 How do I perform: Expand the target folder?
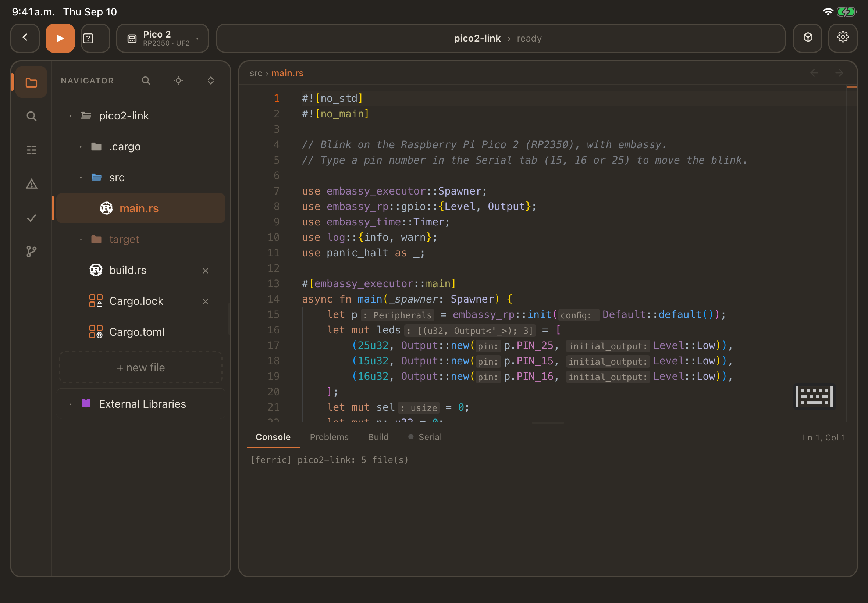coord(81,239)
